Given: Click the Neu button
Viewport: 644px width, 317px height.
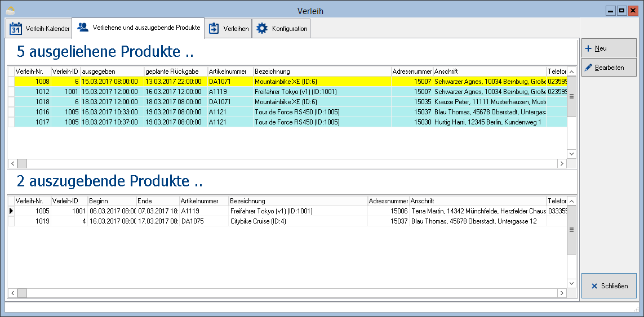Looking at the screenshot, I should tap(609, 48).
